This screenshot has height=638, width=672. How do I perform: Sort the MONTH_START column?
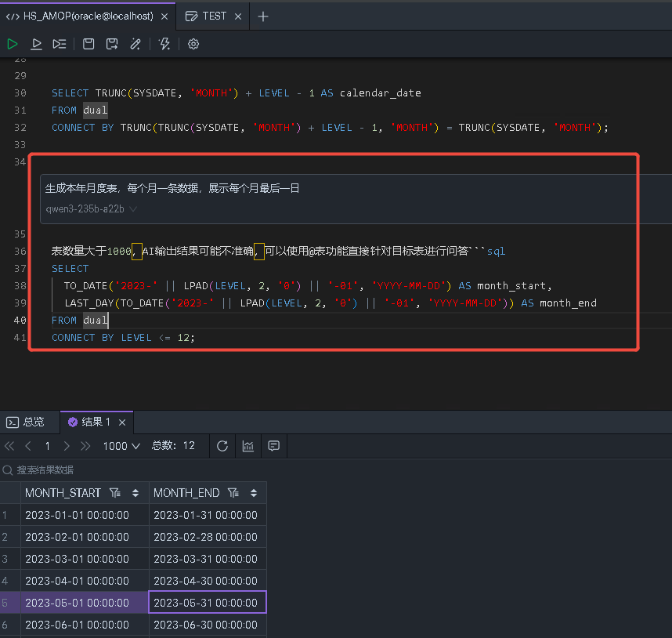tap(135, 493)
